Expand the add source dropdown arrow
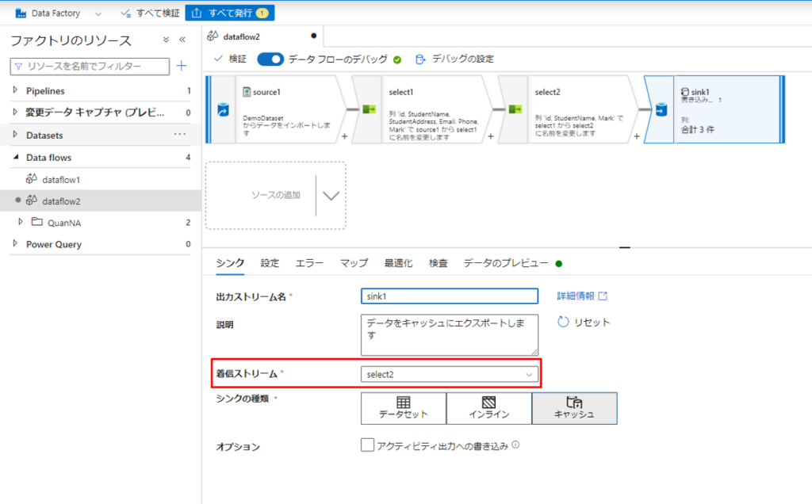Image resolution: width=812 pixels, height=504 pixels. [331, 196]
